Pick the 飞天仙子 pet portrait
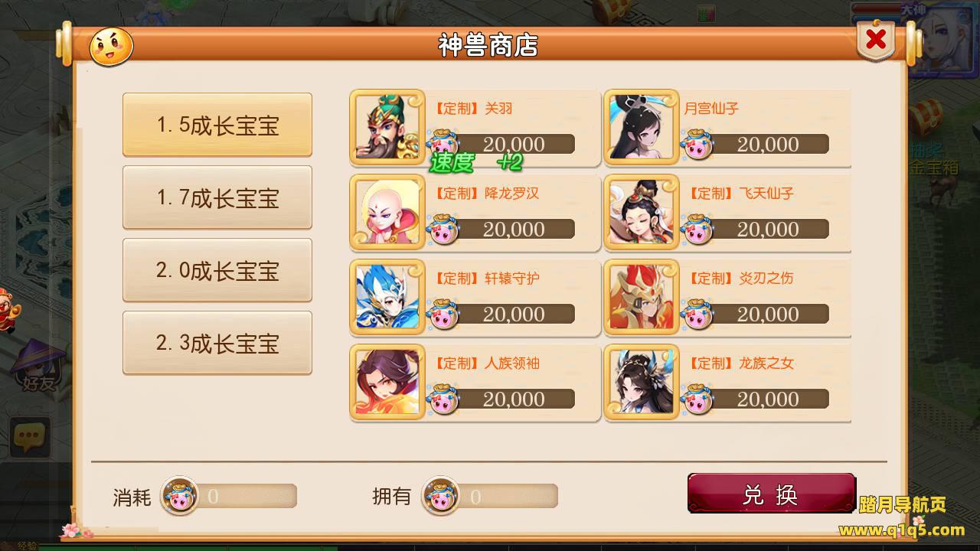This screenshot has height=551, width=980. coord(642,212)
